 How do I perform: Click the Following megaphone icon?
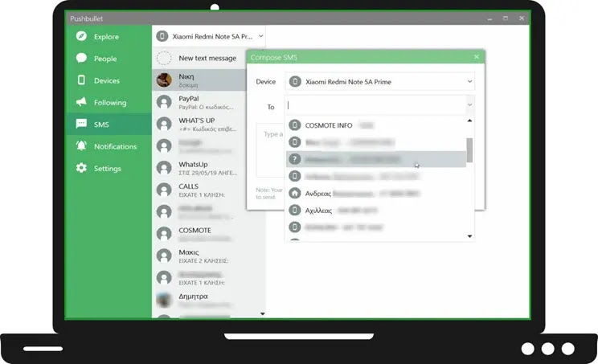click(81, 102)
